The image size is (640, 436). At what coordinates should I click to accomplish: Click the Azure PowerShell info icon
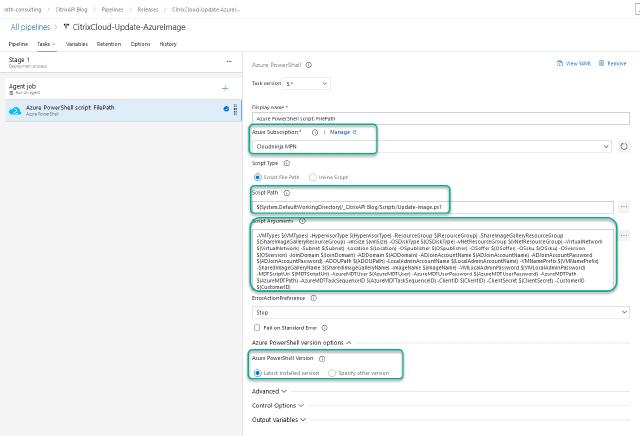(x=308, y=65)
